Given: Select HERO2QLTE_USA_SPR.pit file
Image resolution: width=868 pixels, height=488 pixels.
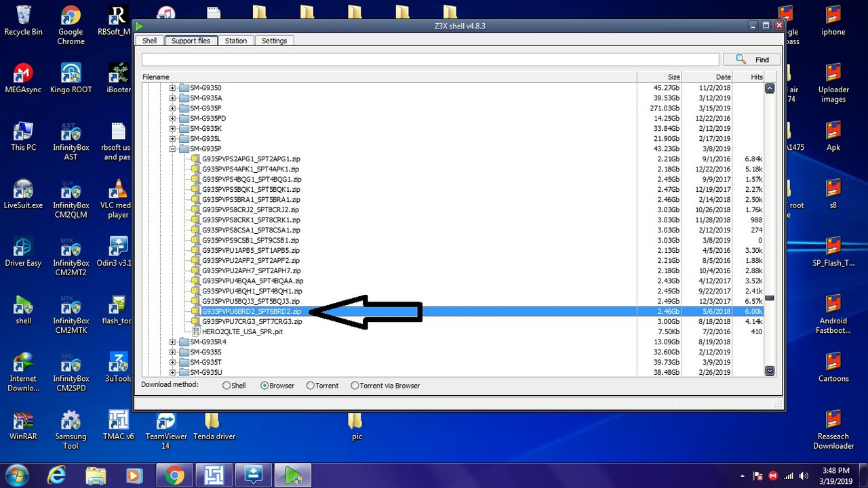Looking at the screenshot, I should coord(242,332).
